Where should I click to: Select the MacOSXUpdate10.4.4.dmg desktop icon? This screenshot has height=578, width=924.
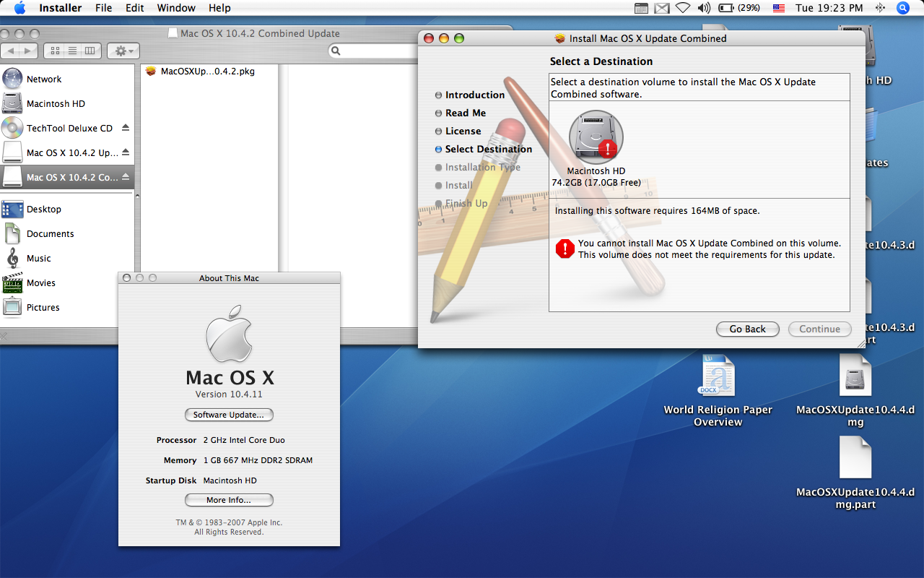(855, 390)
